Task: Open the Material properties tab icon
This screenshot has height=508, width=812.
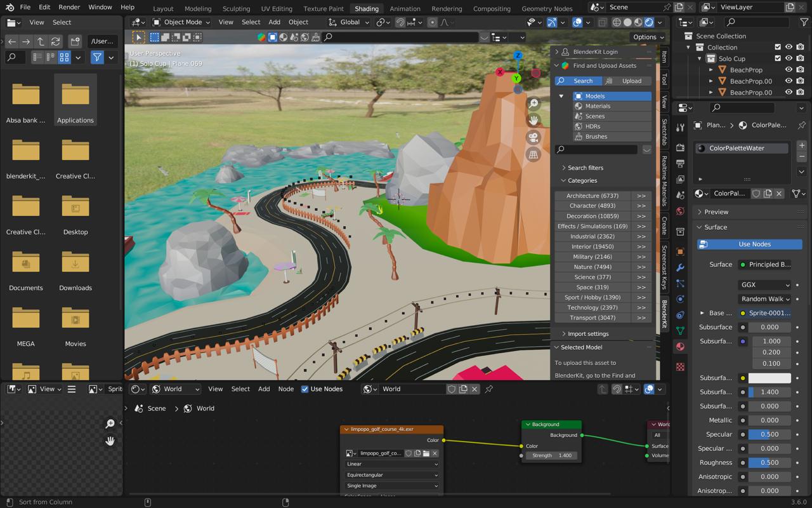Action: [x=680, y=347]
